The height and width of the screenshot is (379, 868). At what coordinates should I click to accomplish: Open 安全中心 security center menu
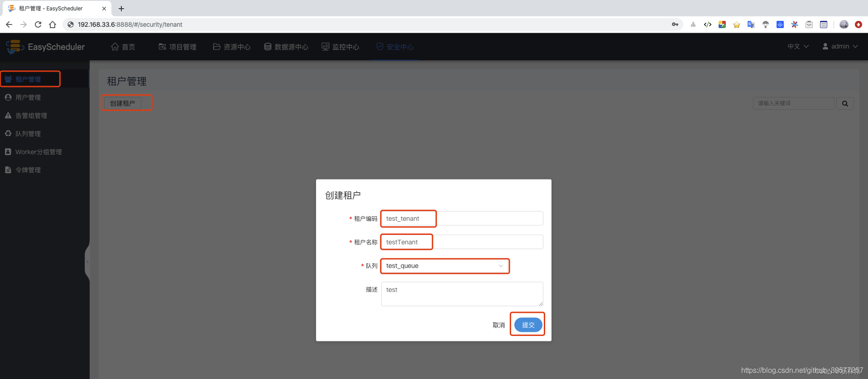click(395, 47)
